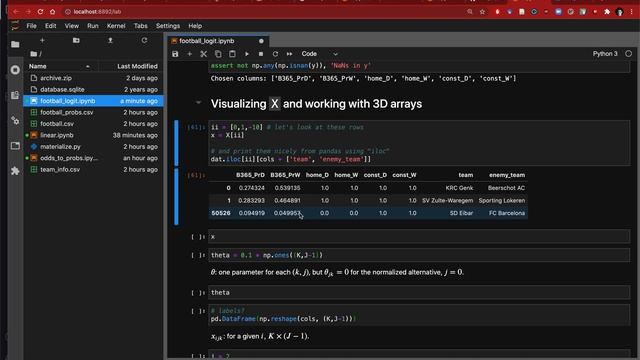Paste cells from clipboard in toolbar

point(232,54)
